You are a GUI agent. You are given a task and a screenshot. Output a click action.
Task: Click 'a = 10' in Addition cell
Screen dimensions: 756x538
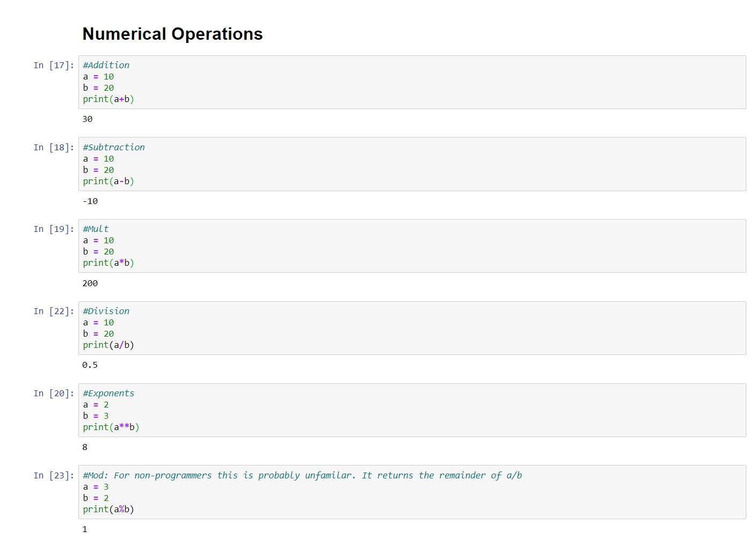[x=99, y=77]
